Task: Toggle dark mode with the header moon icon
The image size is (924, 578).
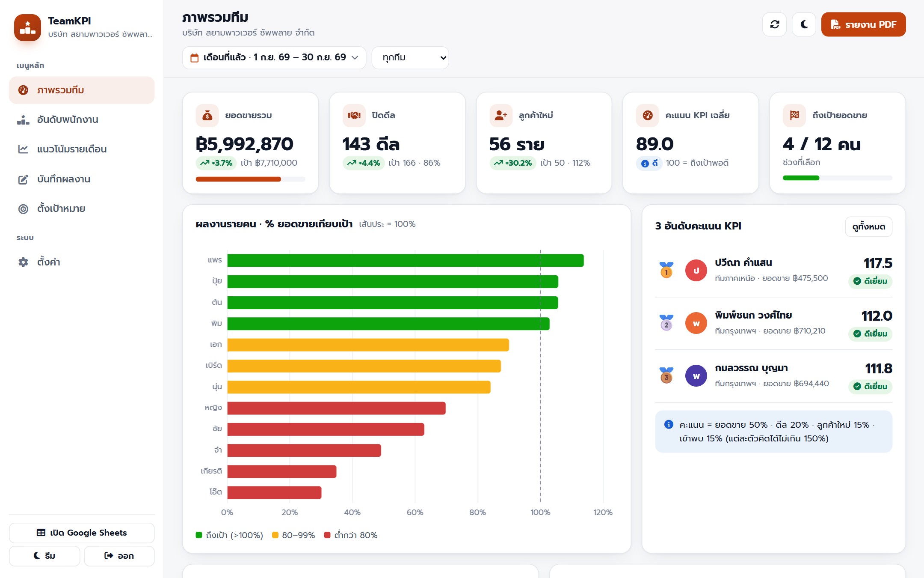Action: (804, 24)
